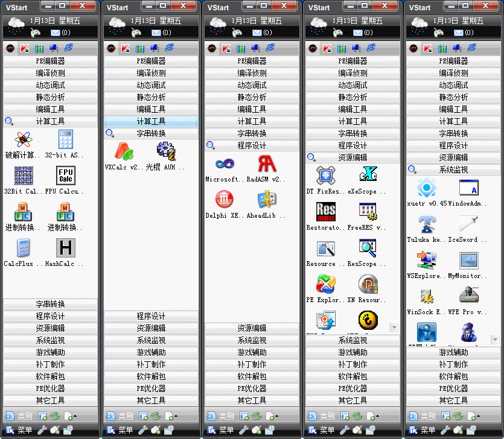Expand highlighted 计算工具 header in second VStart window

(151, 121)
